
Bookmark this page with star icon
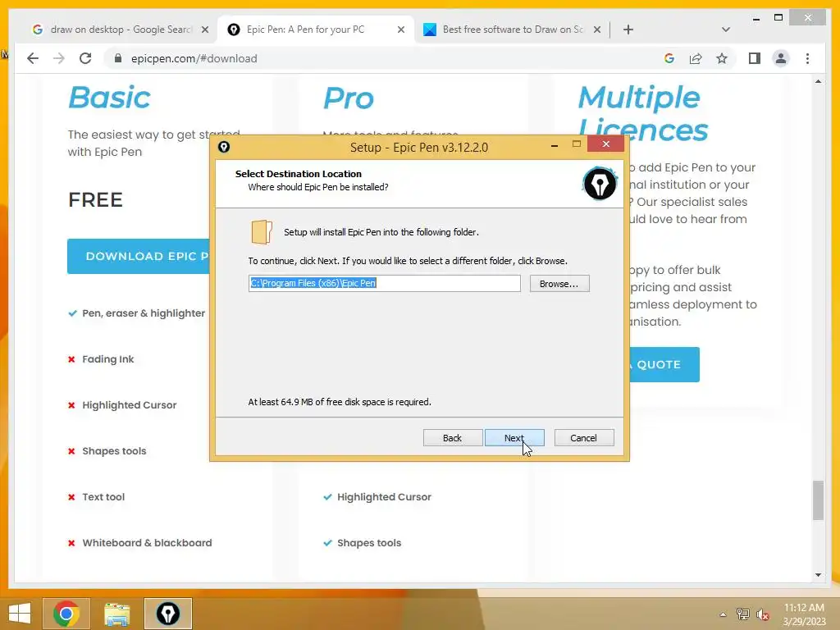click(722, 58)
